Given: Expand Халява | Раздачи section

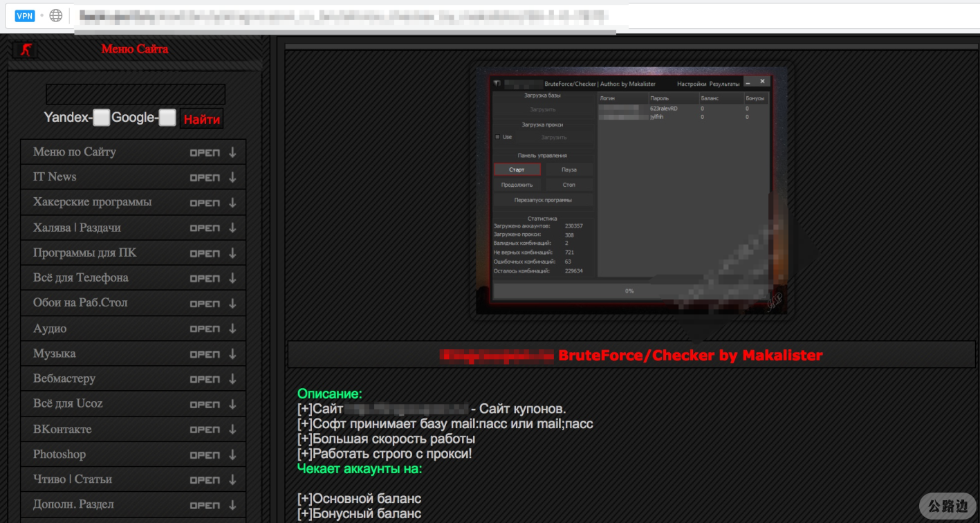Looking at the screenshot, I should coord(133,228).
